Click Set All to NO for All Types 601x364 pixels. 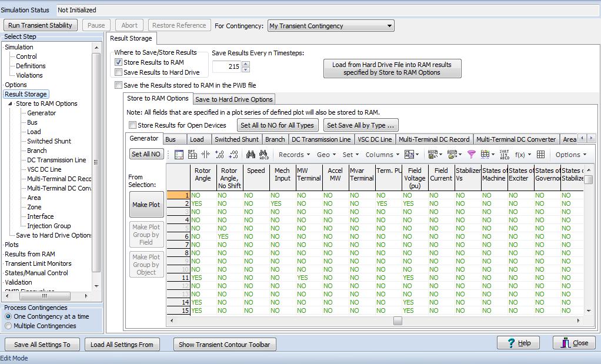pos(278,125)
